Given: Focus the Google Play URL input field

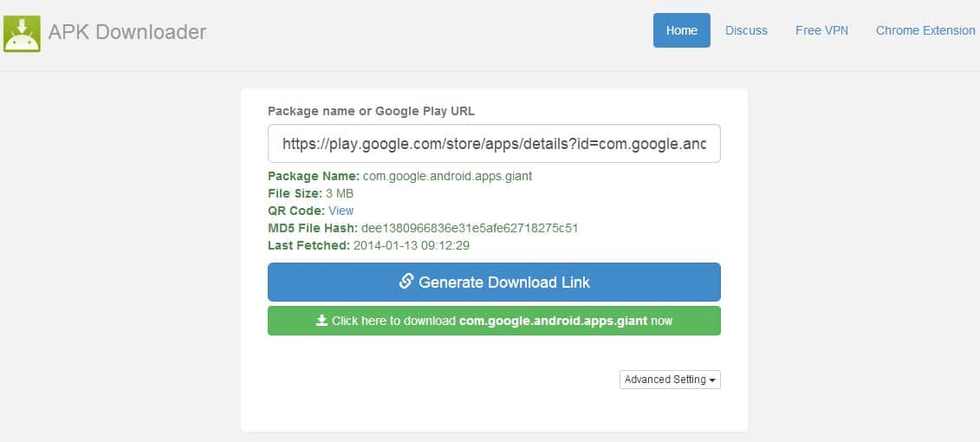Looking at the screenshot, I should pos(494,144).
